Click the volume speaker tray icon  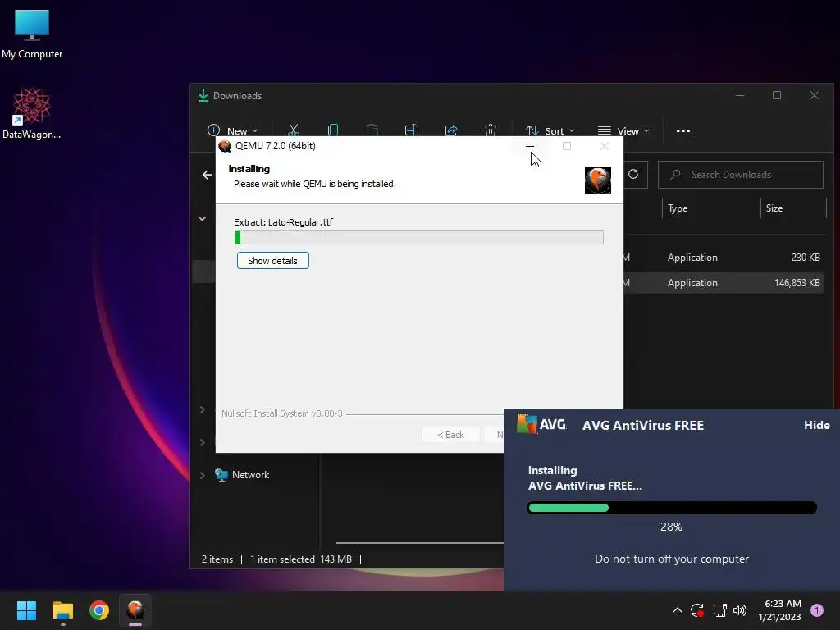pyautogui.click(x=740, y=610)
